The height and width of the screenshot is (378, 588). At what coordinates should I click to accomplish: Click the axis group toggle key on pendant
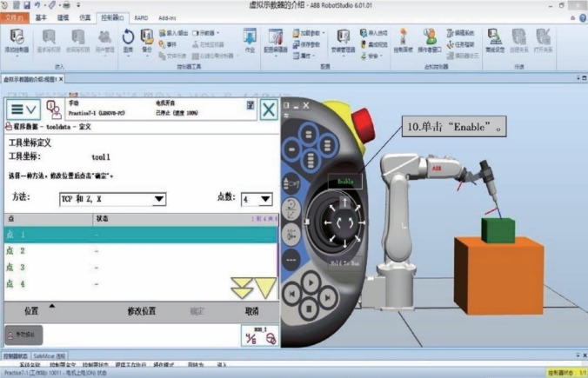(x=291, y=235)
